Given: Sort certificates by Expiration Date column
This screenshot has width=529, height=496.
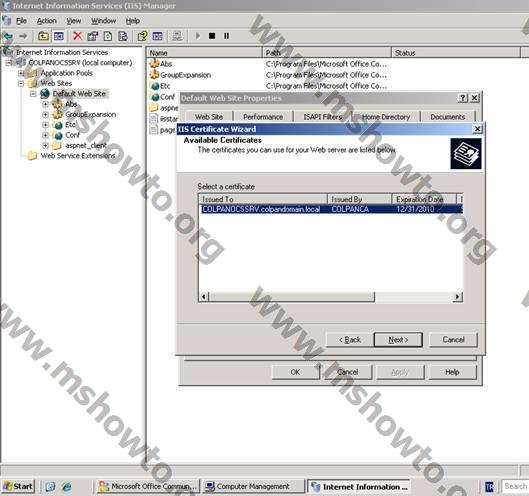Looking at the screenshot, I should [424, 199].
